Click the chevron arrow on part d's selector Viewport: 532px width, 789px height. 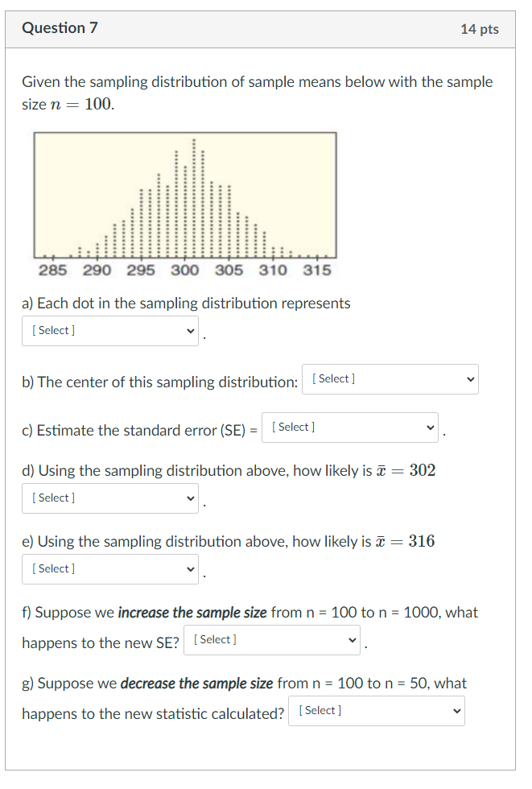click(191, 498)
